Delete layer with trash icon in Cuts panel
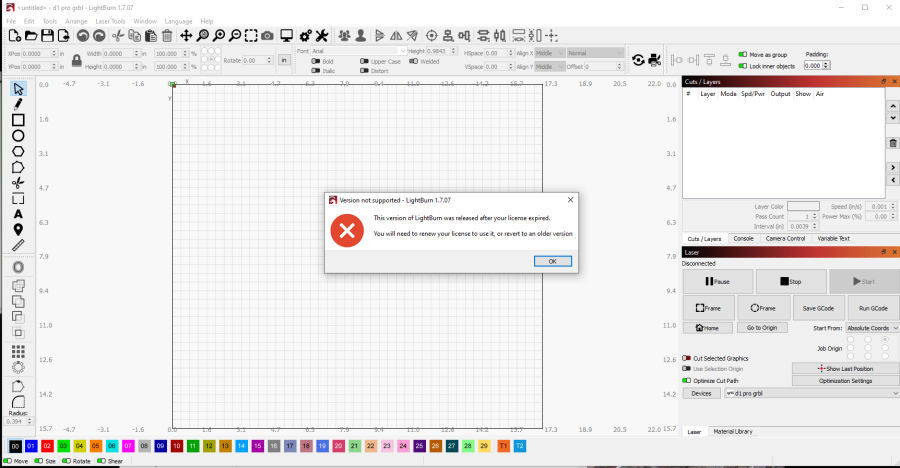The height and width of the screenshot is (468, 900). 893,143
